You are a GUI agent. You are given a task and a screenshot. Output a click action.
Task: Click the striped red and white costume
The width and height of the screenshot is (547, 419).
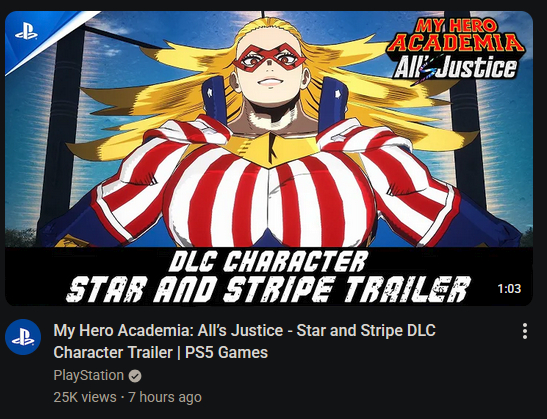coord(271,195)
